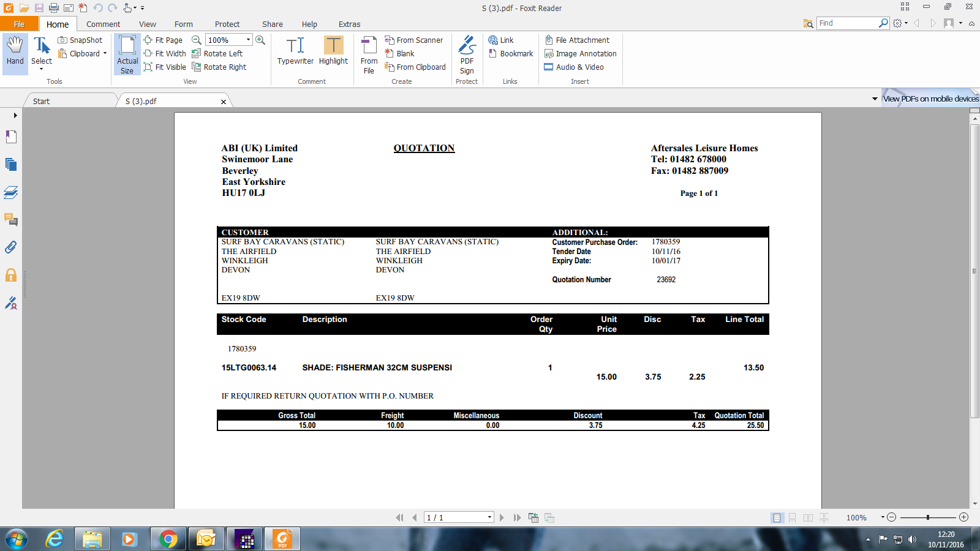Screen dimensions: 980x551
Task: Rotate the page left
Action: (217, 53)
